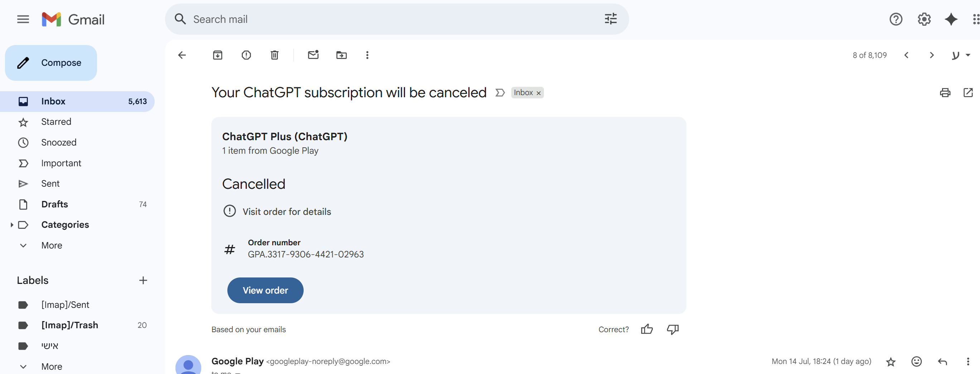
Task: Open the search options filter panel
Action: [610, 19]
